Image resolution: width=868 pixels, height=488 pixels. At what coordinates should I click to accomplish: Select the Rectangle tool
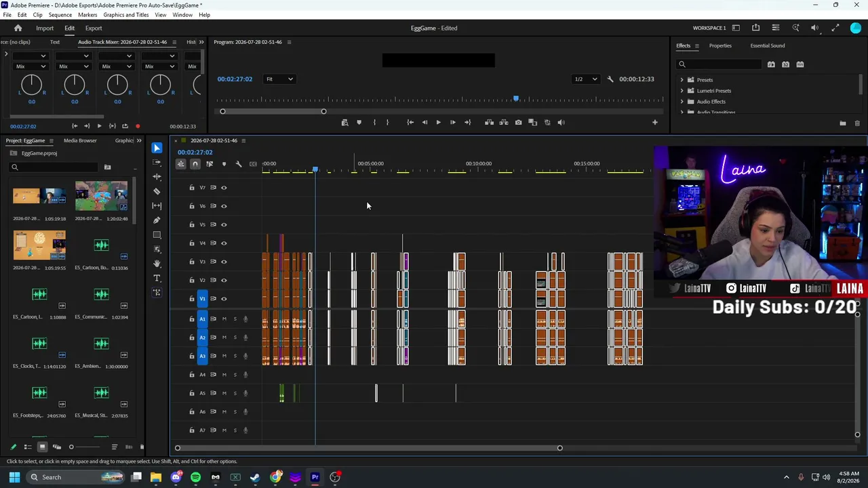157,235
